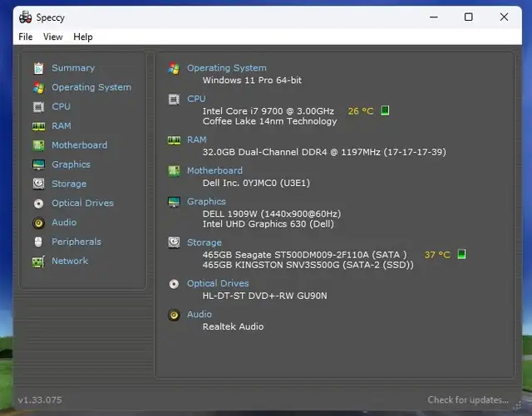532x416 pixels.
Task: Click the Summary clipboard icon in sidebar
Action: [38, 68]
